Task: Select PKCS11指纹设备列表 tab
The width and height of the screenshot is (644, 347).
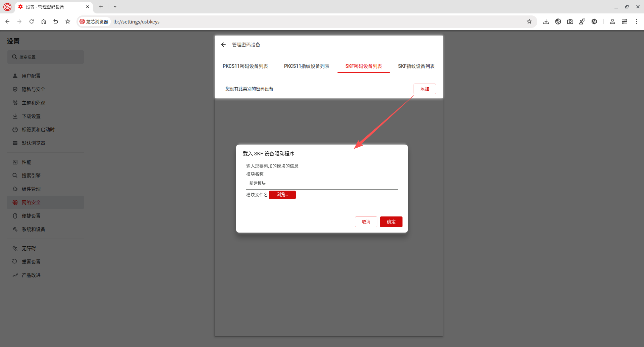Action: [x=307, y=66]
